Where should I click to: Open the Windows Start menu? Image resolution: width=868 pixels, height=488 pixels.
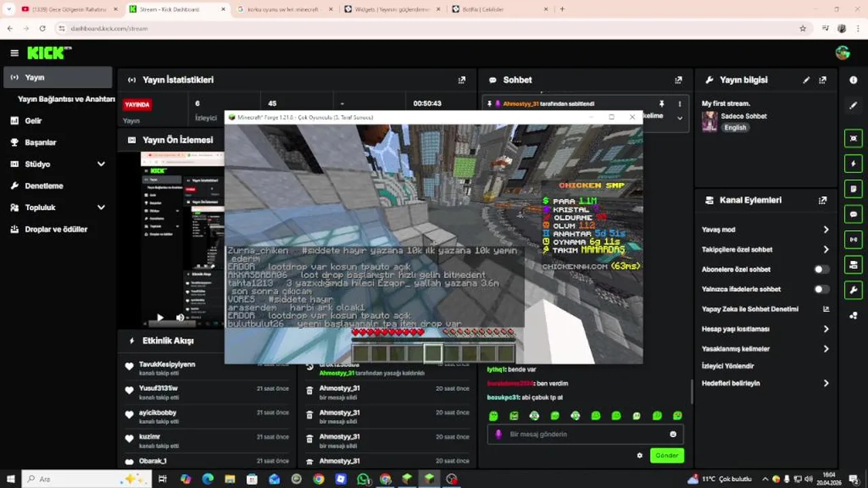point(10,479)
